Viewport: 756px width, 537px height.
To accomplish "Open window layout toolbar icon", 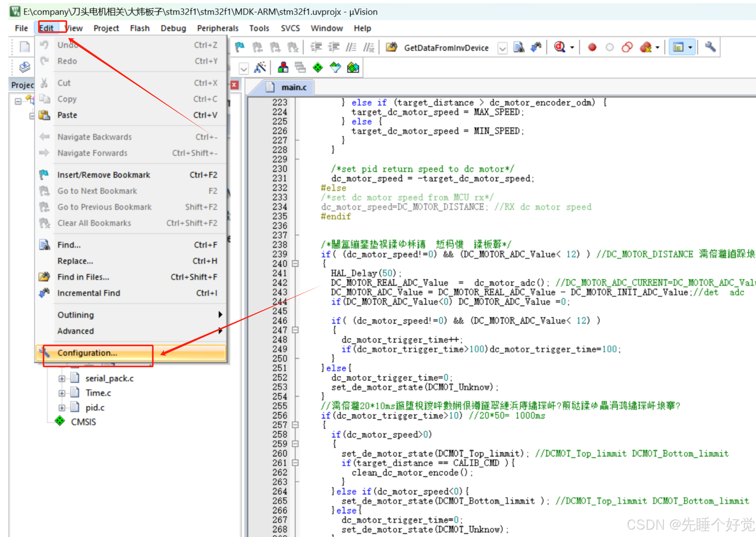I will coord(678,47).
